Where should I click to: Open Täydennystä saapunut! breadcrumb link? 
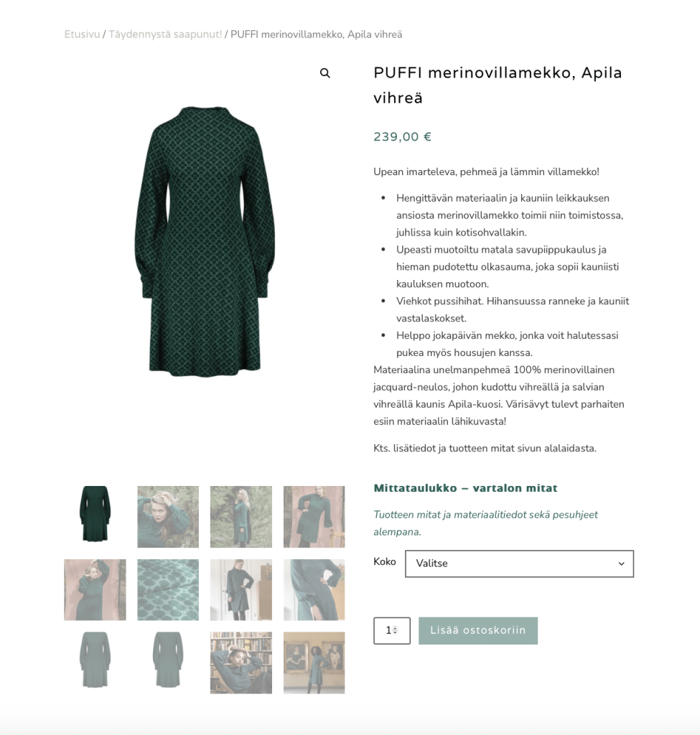(165, 34)
